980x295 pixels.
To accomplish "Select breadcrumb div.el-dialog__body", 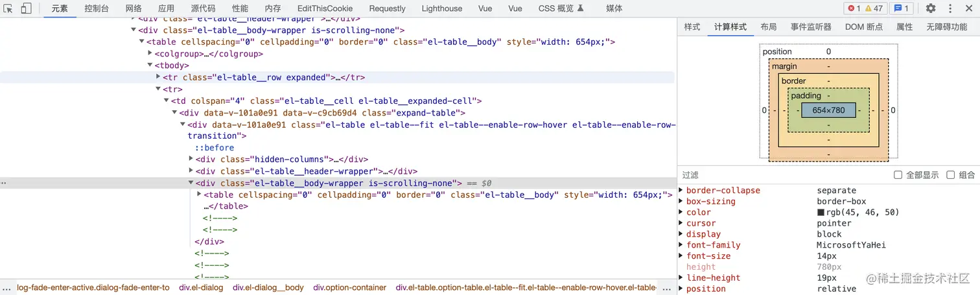I will tap(268, 287).
